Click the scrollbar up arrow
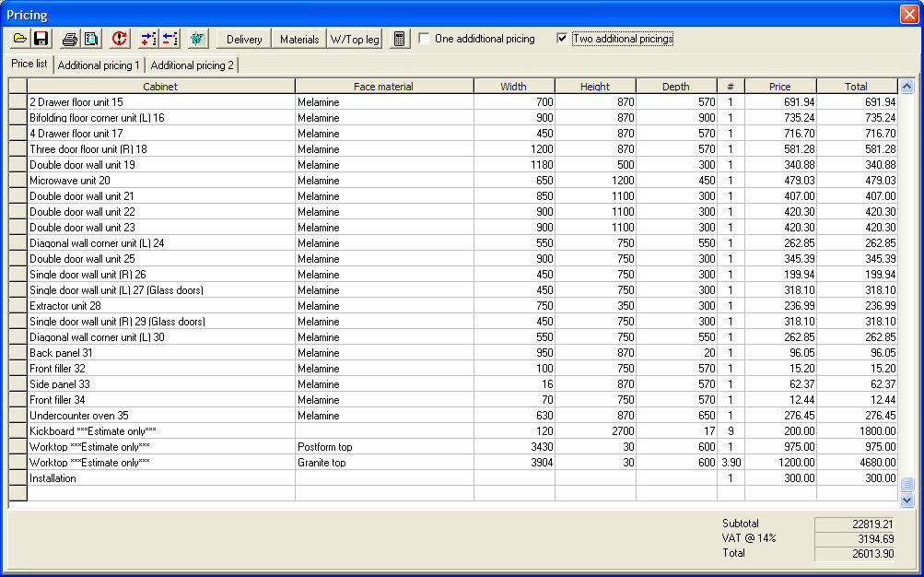This screenshot has width=924, height=577. point(906,87)
